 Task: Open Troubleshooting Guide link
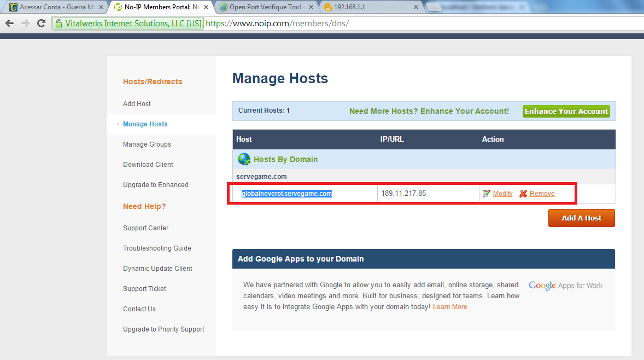click(157, 248)
